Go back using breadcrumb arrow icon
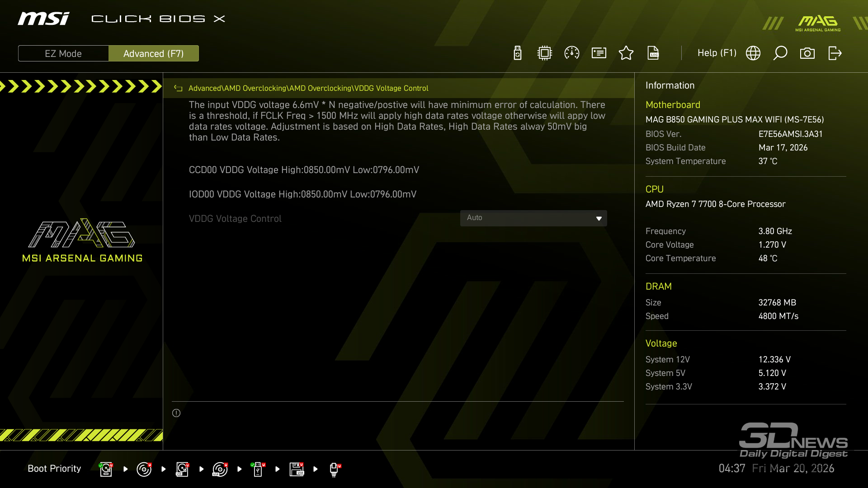This screenshot has height=488, width=868. click(x=178, y=89)
